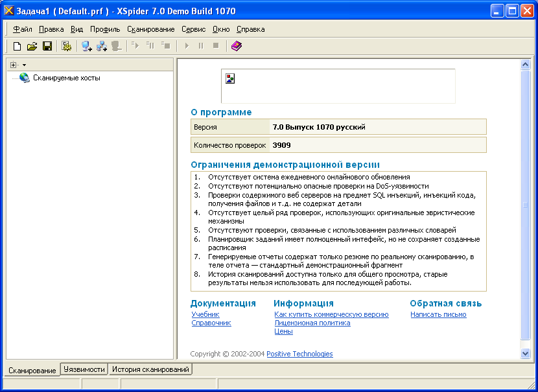Click the Обратная связь heading

[x=446, y=303]
